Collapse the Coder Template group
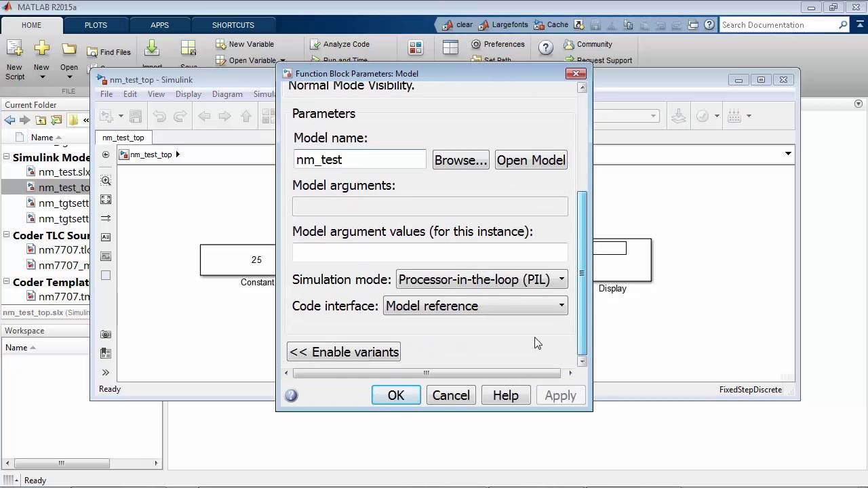Viewport: 868px width, 488px height. pos(7,282)
